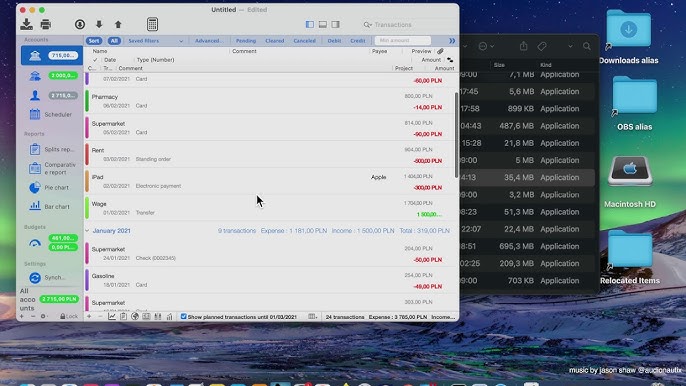Filter by Debit transactions
This screenshot has height=386, width=686.
(334, 41)
